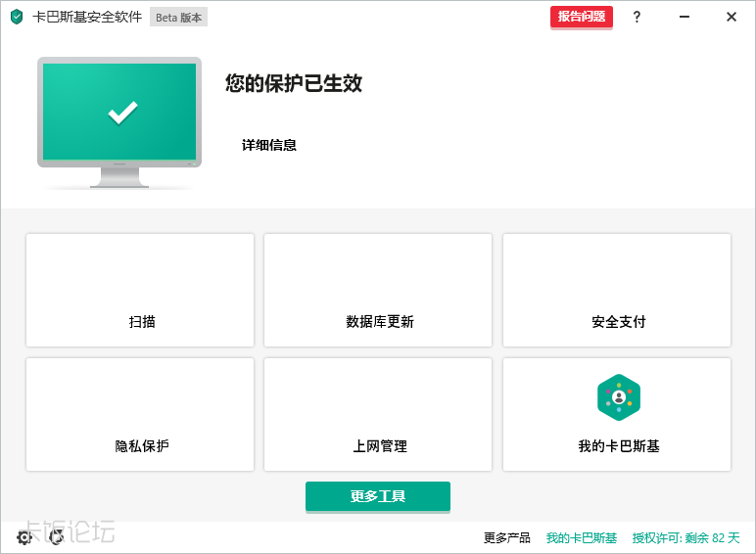Click the 您的保护已生效 status heading
The height and width of the screenshot is (554, 756).
(x=294, y=83)
